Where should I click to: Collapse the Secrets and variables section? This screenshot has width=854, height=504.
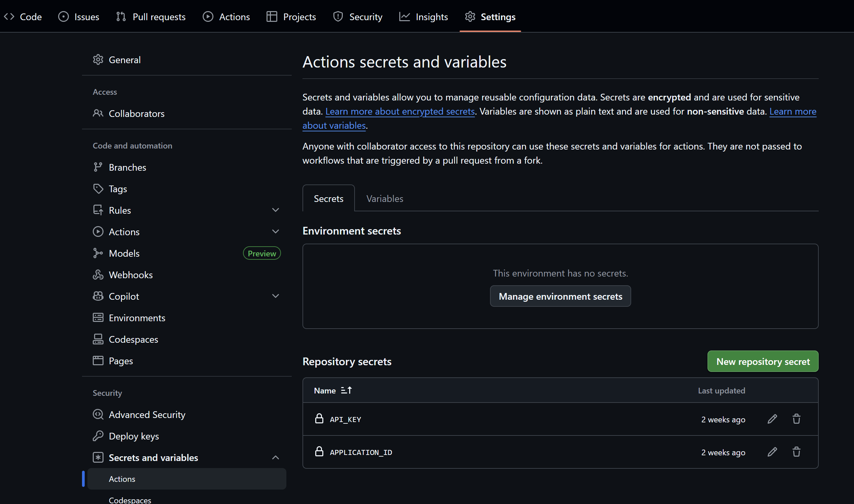(276, 458)
